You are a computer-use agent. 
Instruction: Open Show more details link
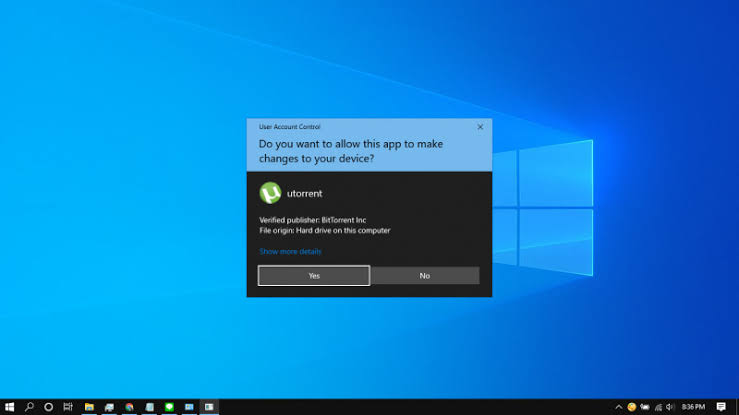pos(290,252)
